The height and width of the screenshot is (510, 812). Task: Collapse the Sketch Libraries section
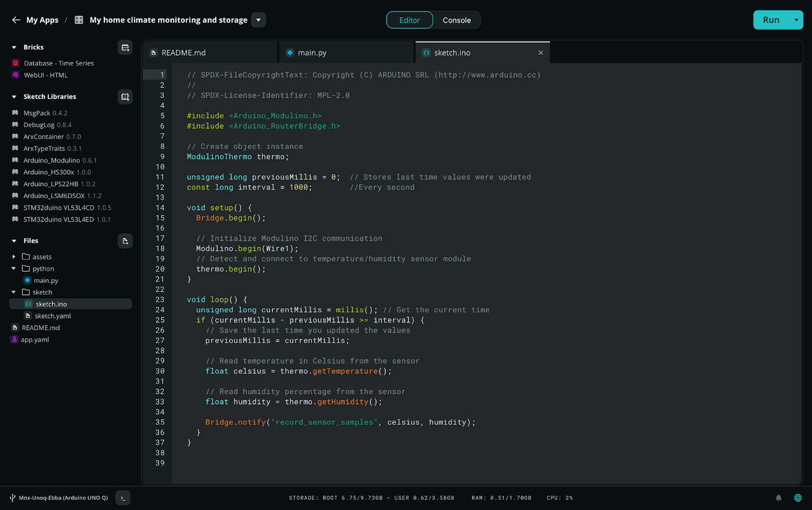coord(13,97)
